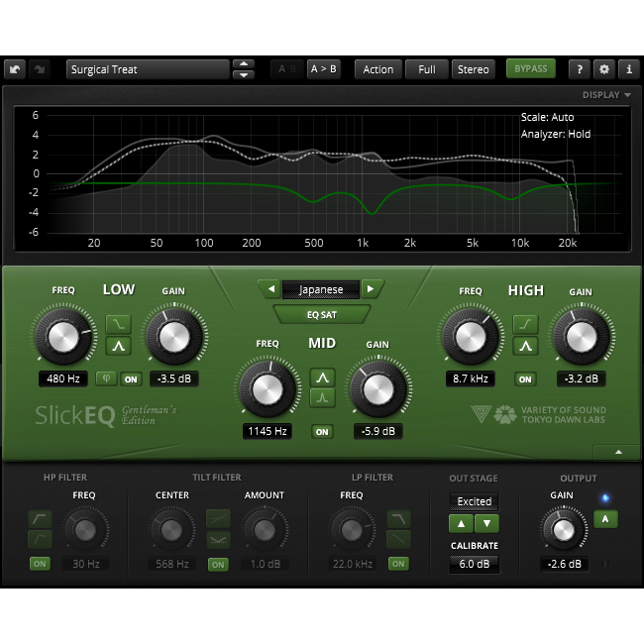Select steep LP filter slope icon
This screenshot has width=644, height=644.
tap(398, 519)
